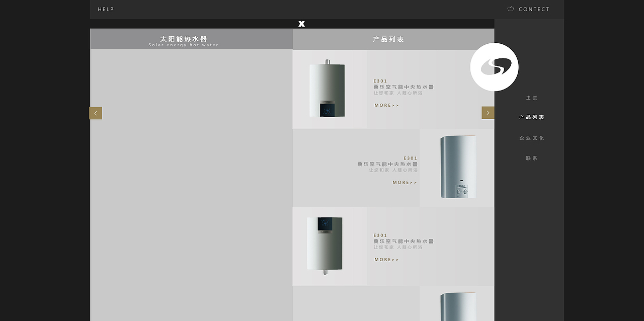Select 主页 in the side menu
644x321 pixels.
[532, 98]
